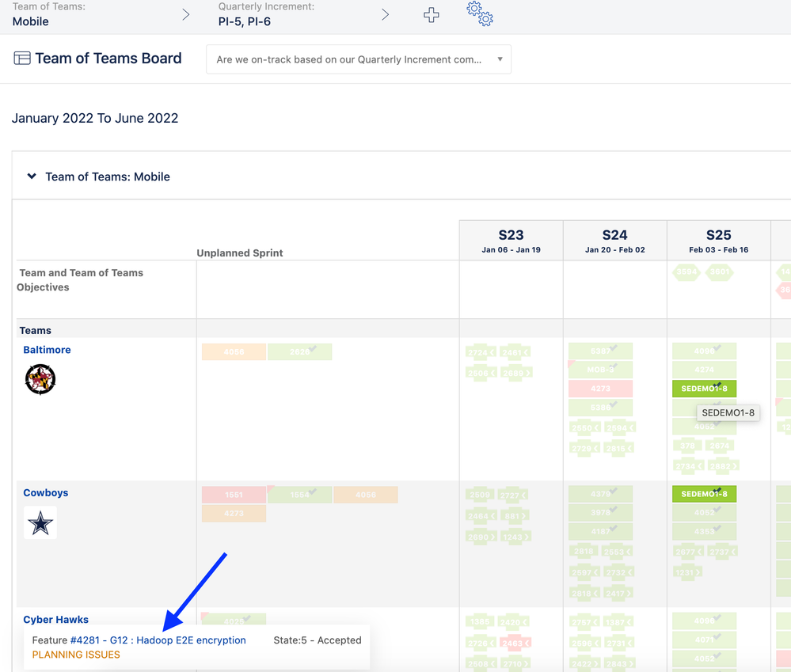Open the Cyber Hawks team link
Screen dimensions: 791x672
tap(55, 620)
